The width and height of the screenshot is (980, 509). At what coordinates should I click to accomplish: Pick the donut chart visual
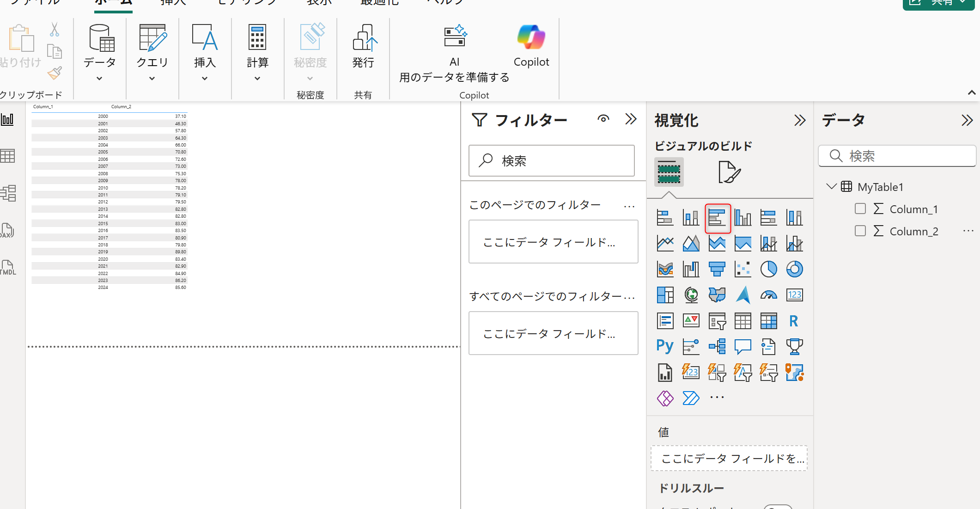(795, 269)
